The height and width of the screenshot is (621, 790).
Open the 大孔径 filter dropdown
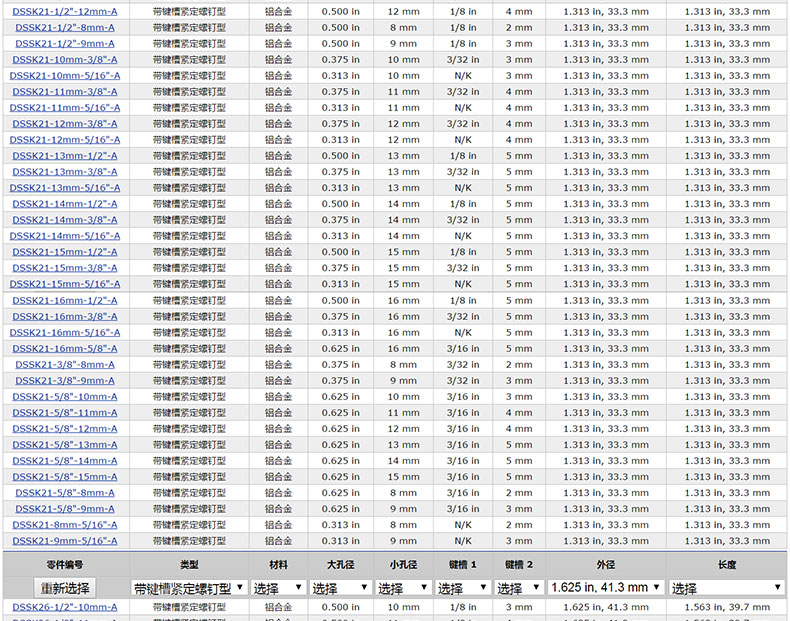click(x=340, y=588)
